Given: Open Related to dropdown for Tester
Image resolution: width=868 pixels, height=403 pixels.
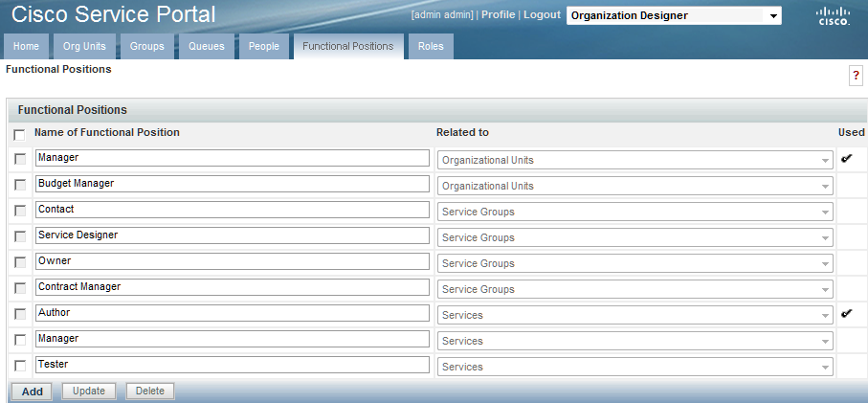Looking at the screenshot, I should pyautogui.click(x=634, y=367).
